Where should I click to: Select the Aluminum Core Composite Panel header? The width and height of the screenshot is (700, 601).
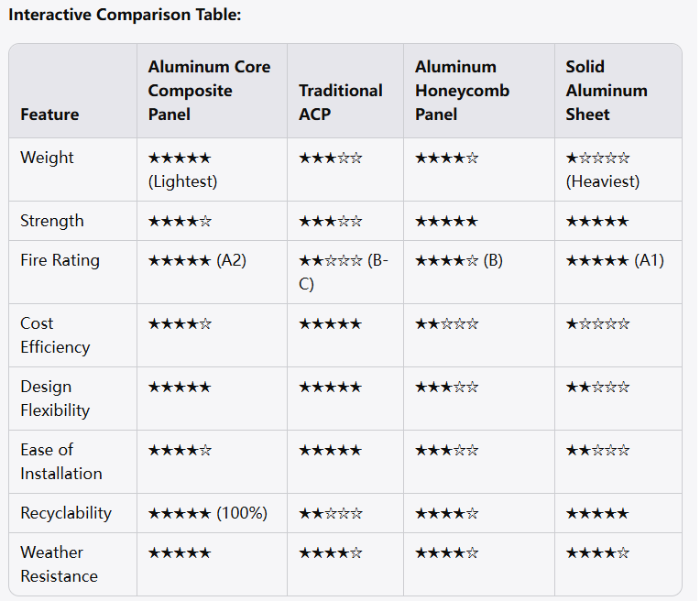pyautogui.click(x=210, y=91)
